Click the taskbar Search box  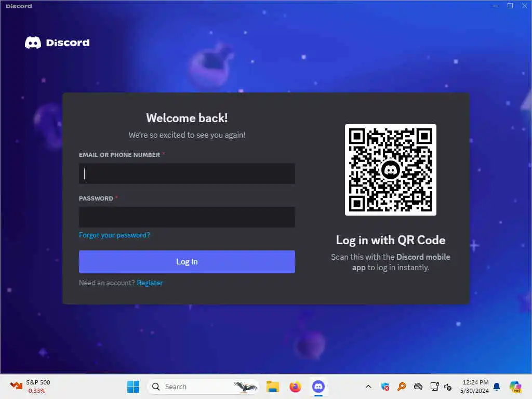(x=203, y=387)
